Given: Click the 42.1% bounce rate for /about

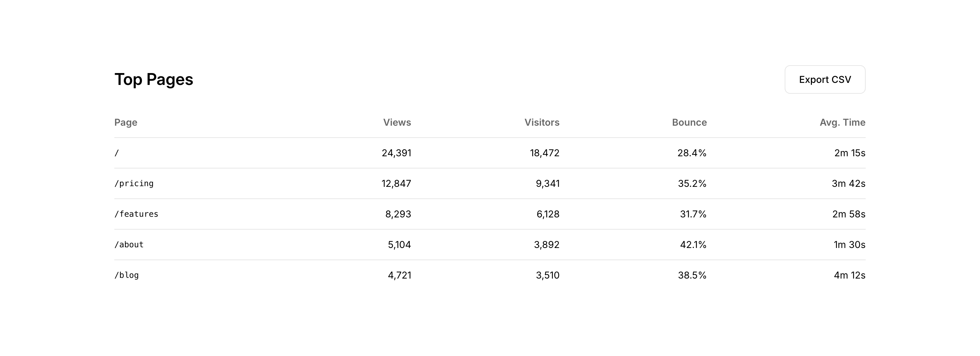Looking at the screenshot, I should (x=693, y=245).
